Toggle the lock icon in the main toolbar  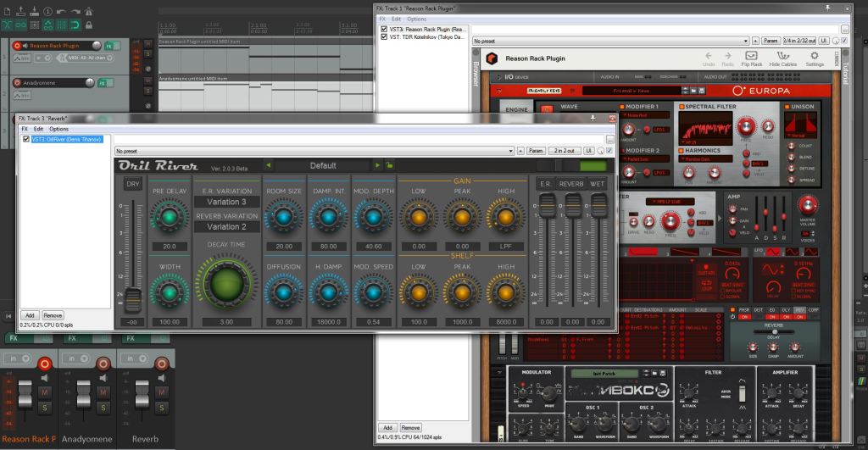point(87,23)
